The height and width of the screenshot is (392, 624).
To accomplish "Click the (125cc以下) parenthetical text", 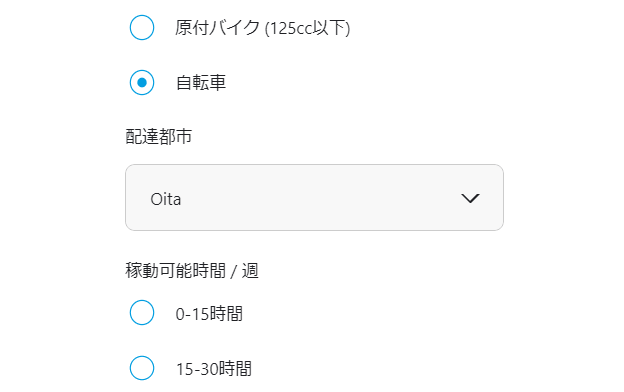I will point(307,28).
